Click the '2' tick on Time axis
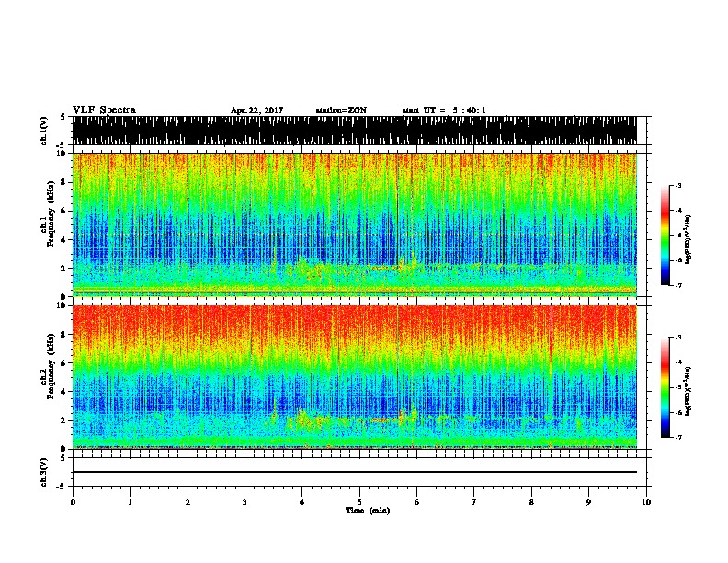Viewport: 728px width, 563px height. (x=188, y=502)
